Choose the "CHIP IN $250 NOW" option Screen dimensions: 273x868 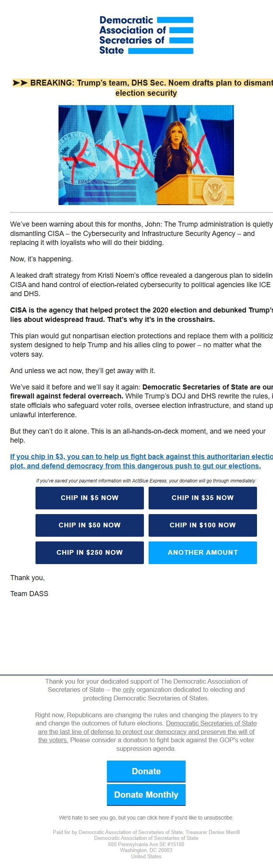(90, 552)
